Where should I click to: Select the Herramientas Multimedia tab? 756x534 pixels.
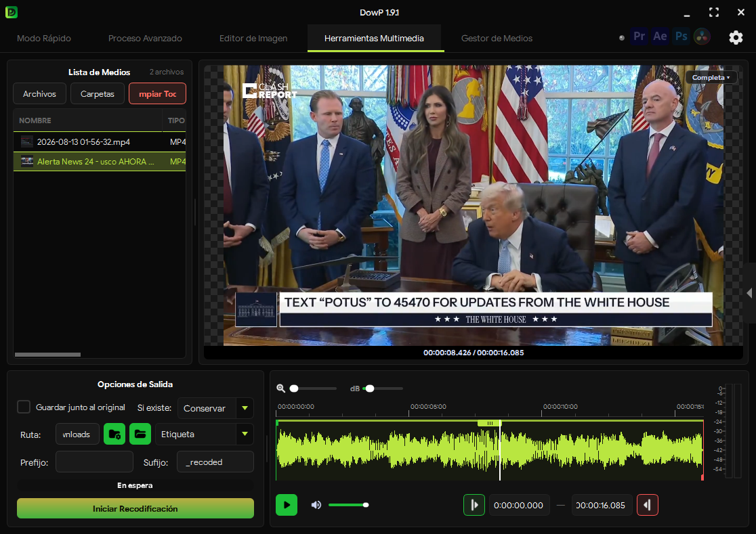pos(374,38)
